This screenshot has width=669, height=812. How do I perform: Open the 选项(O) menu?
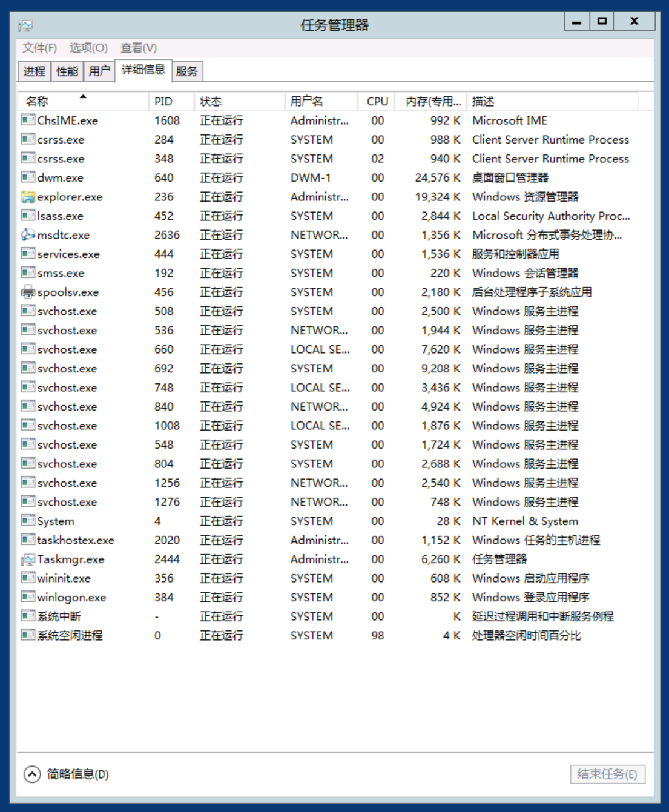[88, 48]
